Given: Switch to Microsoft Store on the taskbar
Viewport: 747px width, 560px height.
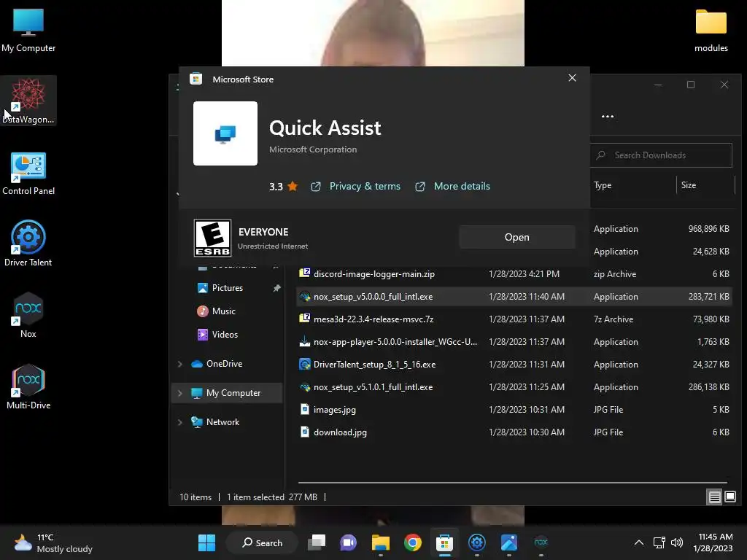Looking at the screenshot, I should click(444, 542).
